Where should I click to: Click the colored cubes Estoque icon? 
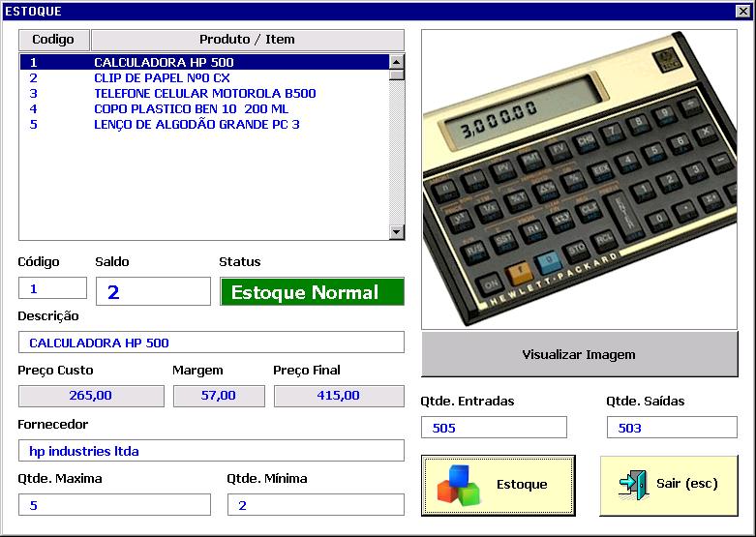[459, 485]
